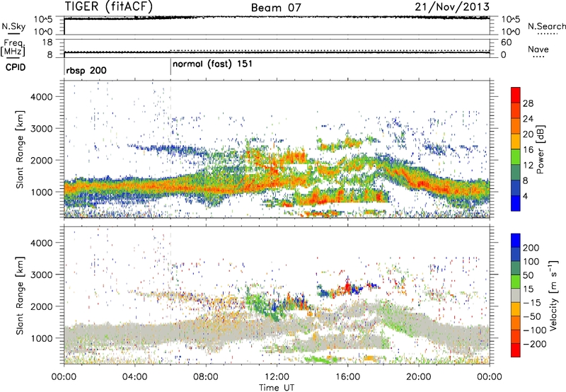Click the 'Time UT' axis label

click(x=277, y=388)
